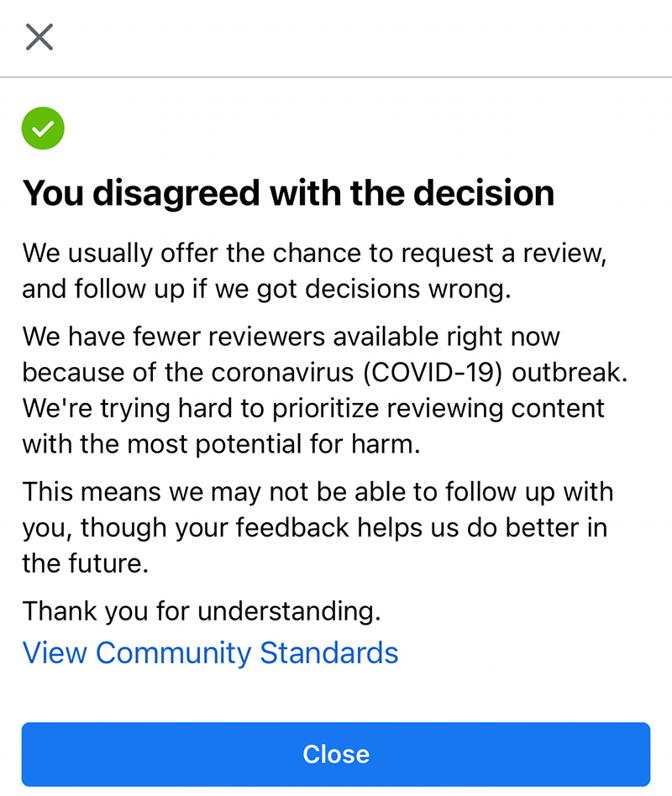The height and width of the screenshot is (796, 672).
Task: Select the "You disagreed with the decision" heading
Action: 288,194
